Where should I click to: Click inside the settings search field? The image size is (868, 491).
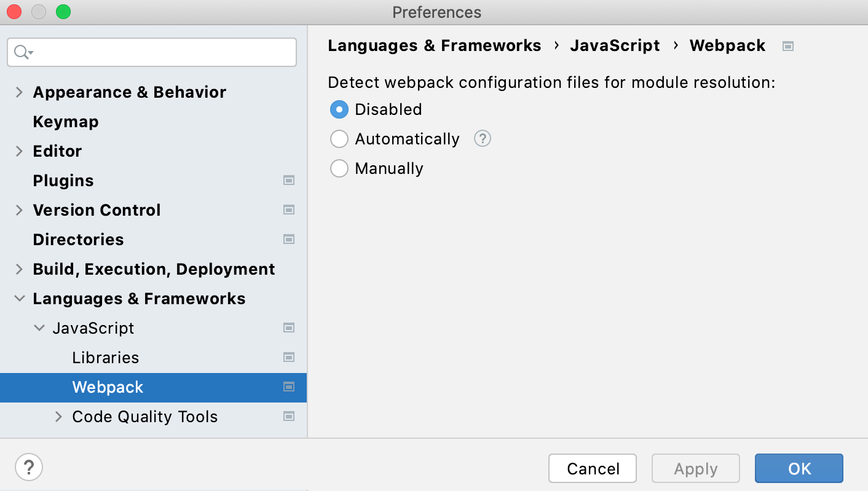[151, 52]
